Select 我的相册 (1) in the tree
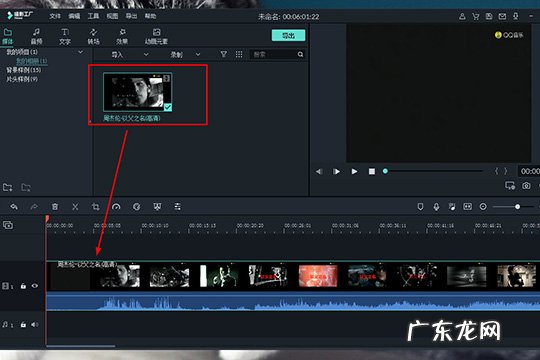This screenshot has width=540, height=360. tap(32, 61)
